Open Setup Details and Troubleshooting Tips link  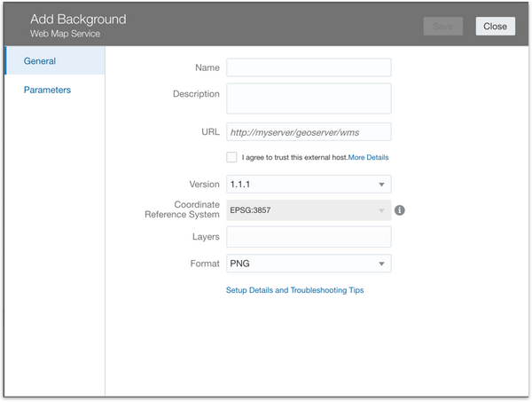294,290
